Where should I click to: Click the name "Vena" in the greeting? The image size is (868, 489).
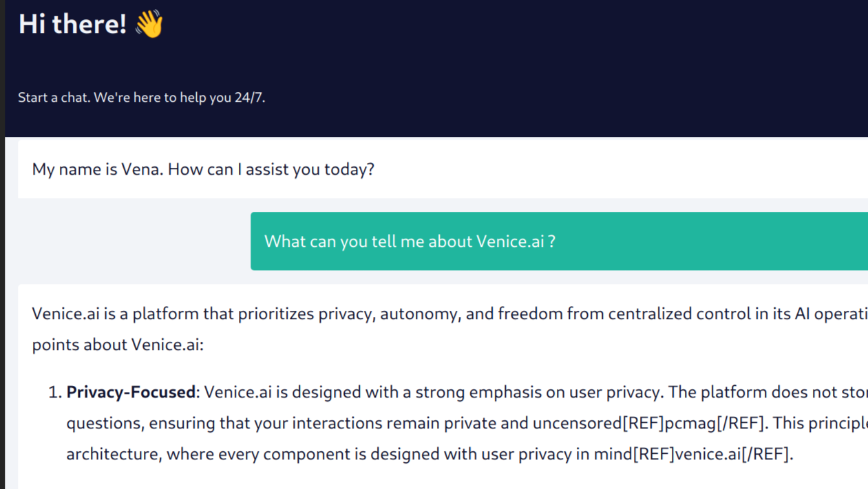(x=140, y=169)
